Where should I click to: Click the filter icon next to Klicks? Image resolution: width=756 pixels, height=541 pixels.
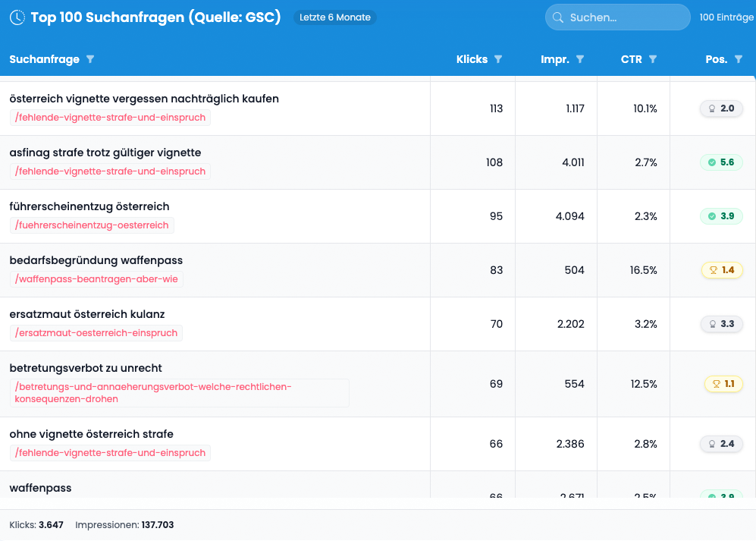coord(498,59)
